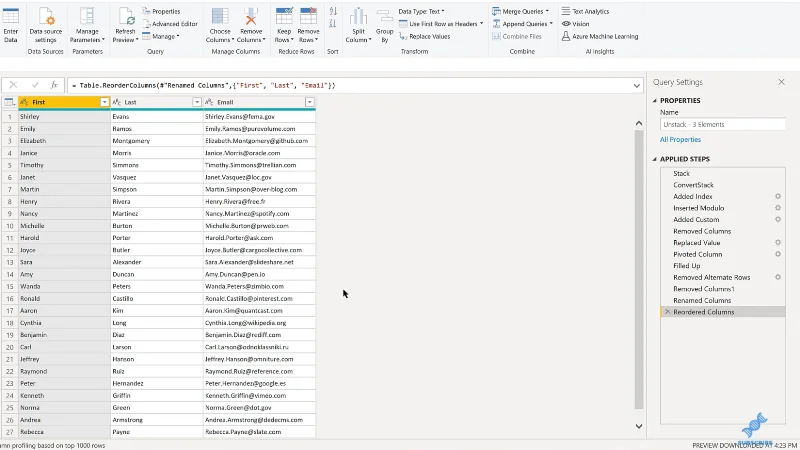Viewport: 800px width, 450px height.
Task: Collapse the PROPERTIES section
Action: coord(655,101)
